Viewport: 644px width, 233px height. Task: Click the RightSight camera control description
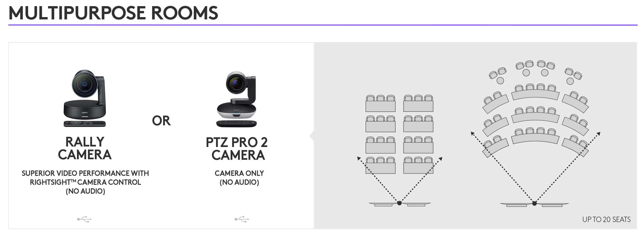85,182
